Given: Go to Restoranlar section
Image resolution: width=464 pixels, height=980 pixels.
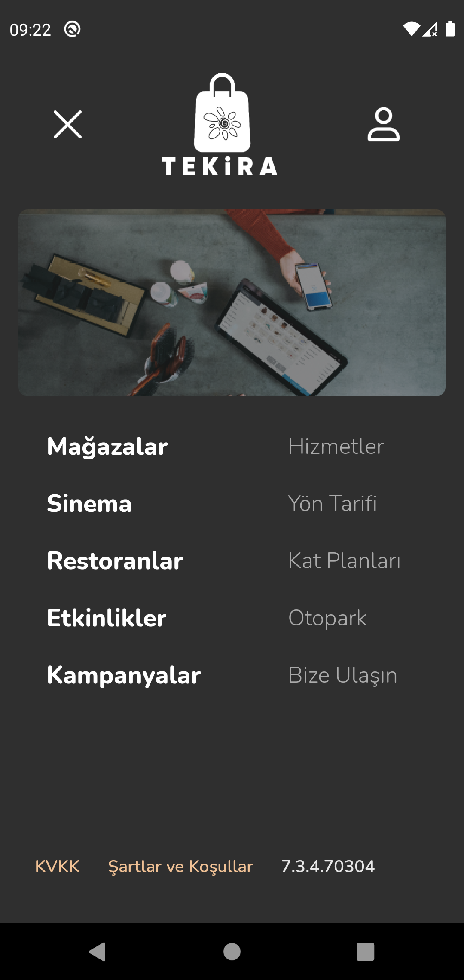Looking at the screenshot, I should click(x=115, y=561).
